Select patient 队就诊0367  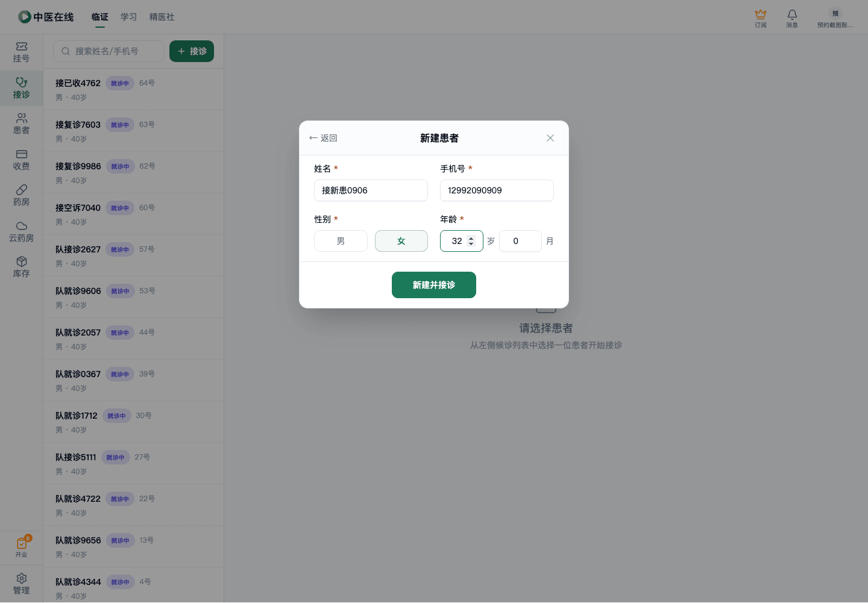pos(133,380)
